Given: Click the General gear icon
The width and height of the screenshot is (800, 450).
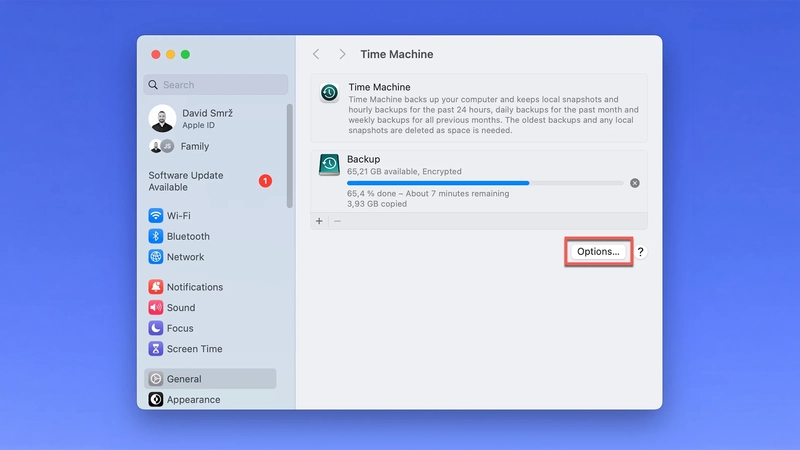Looking at the screenshot, I should point(156,379).
